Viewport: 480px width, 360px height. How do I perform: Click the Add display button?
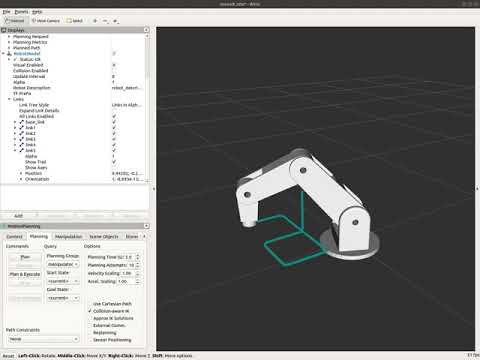(x=18, y=216)
